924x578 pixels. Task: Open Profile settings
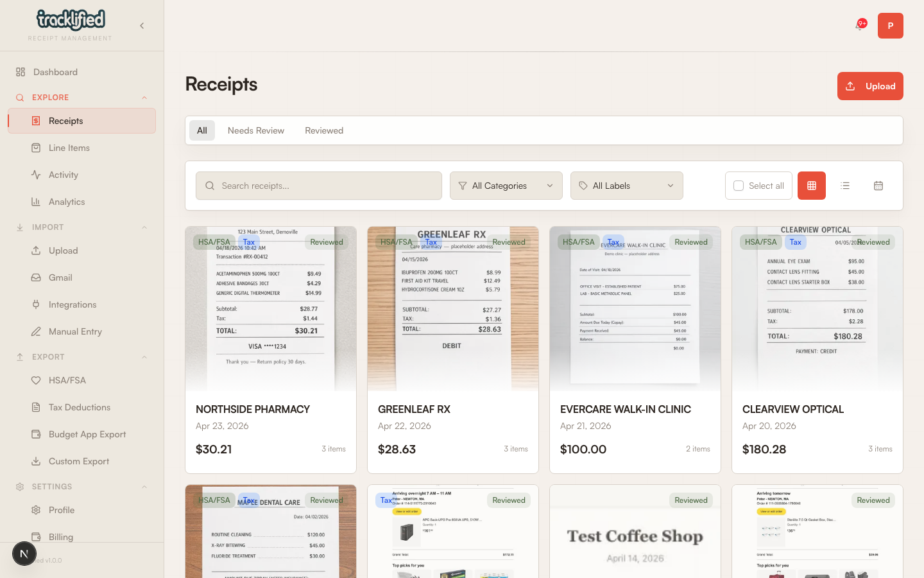(81, 510)
